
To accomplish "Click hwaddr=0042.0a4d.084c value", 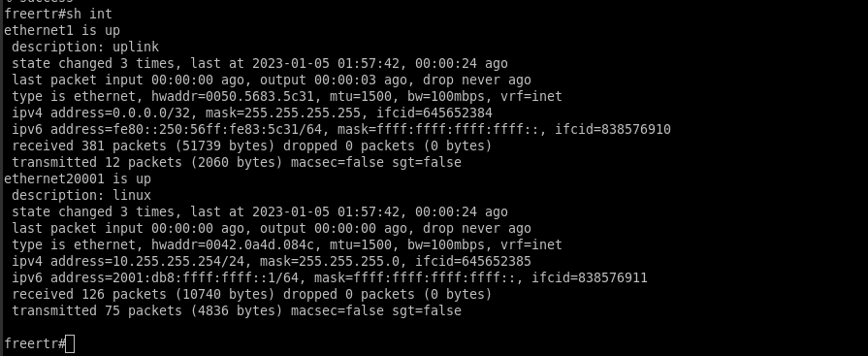I will (x=233, y=244).
